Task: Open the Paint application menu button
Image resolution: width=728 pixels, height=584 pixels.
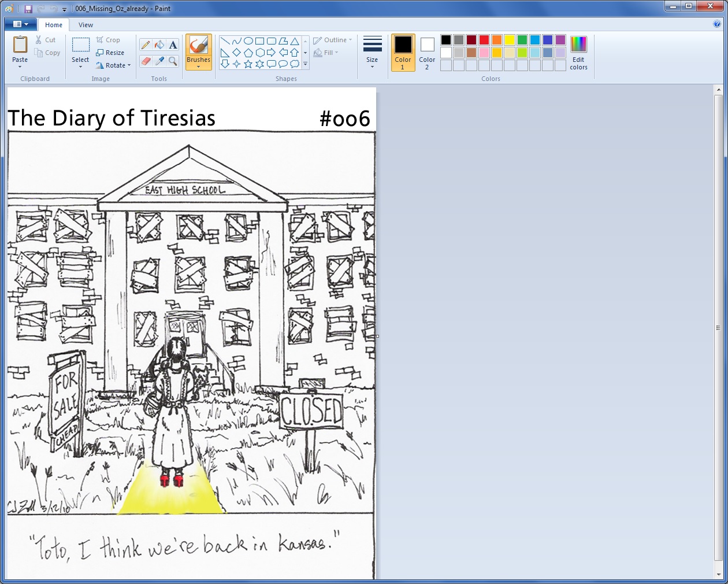Action: 20,24
